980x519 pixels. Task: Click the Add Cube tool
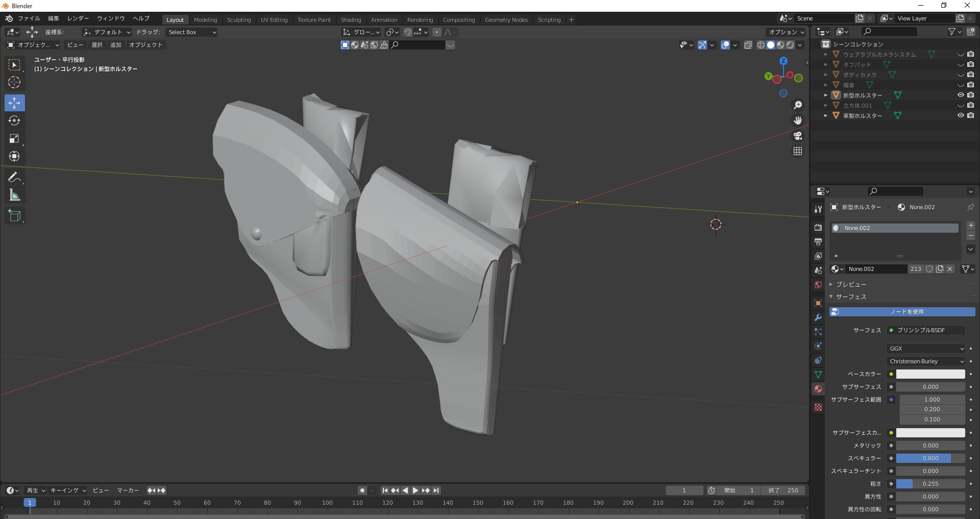click(x=14, y=215)
